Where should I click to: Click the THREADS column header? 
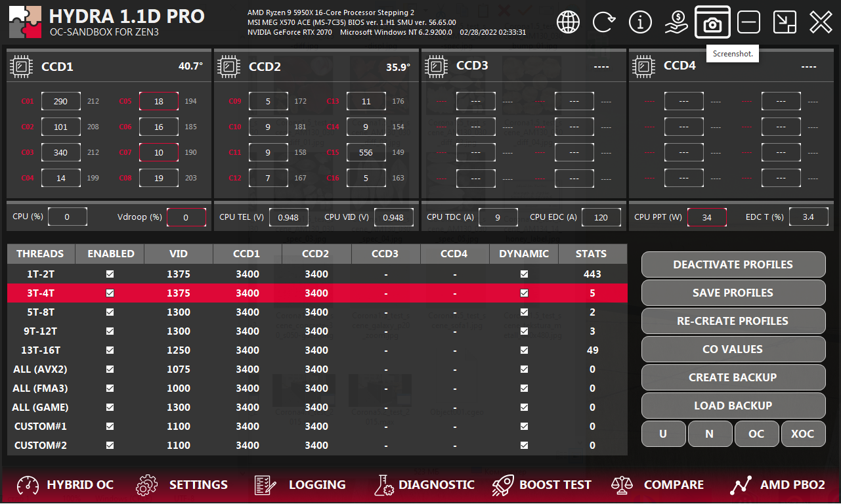41,254
